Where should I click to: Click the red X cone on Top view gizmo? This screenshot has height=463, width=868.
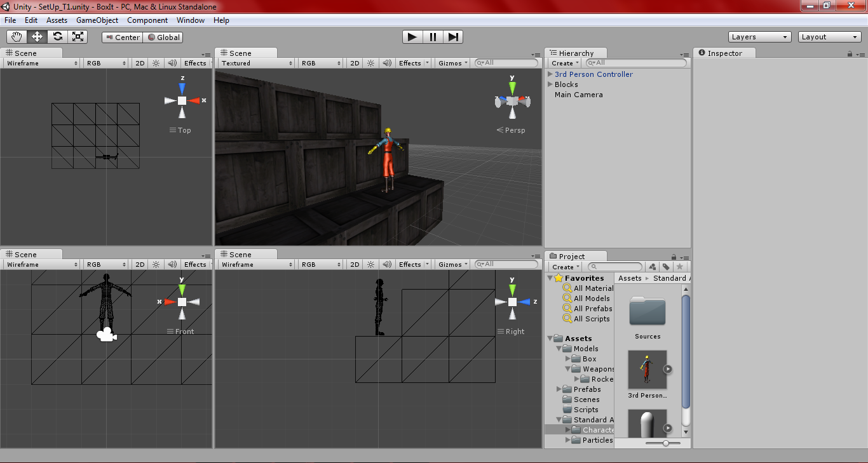[194, 100]
